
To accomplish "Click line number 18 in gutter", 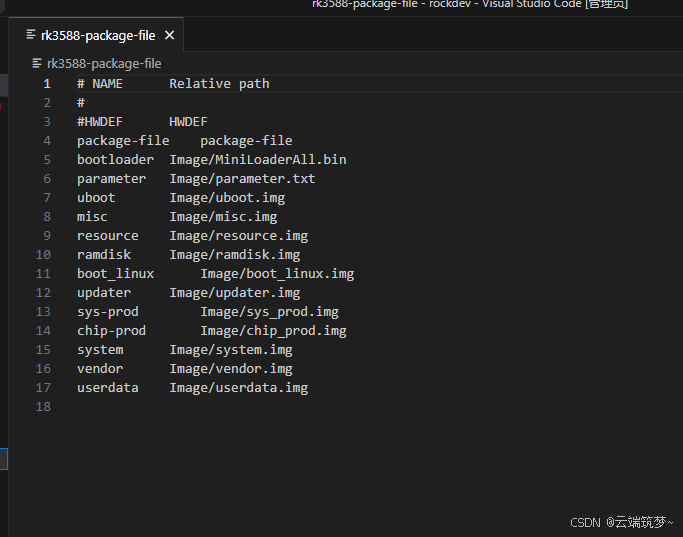I will [x=43, y=407].
